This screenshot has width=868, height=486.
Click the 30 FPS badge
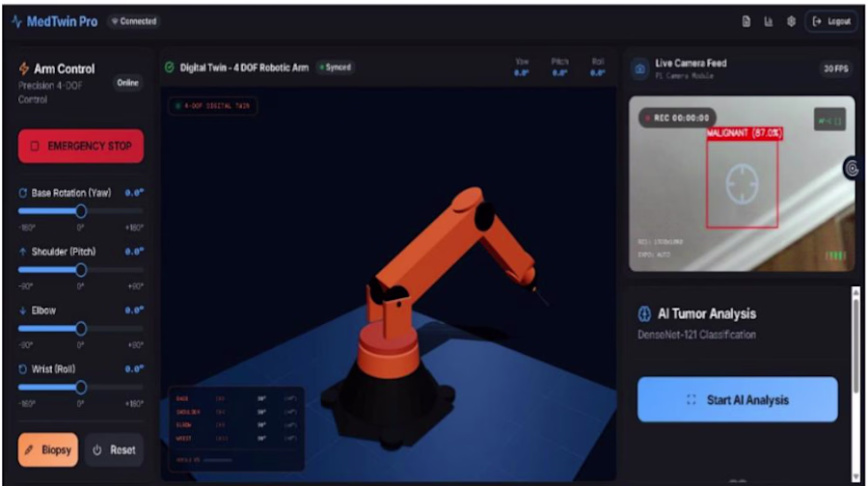[835, 69]
